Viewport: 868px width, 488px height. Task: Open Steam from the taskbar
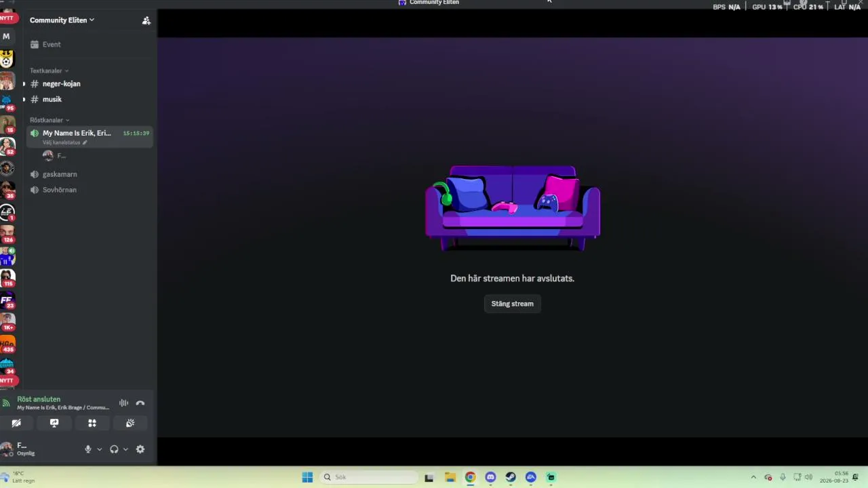coord(511,477)
